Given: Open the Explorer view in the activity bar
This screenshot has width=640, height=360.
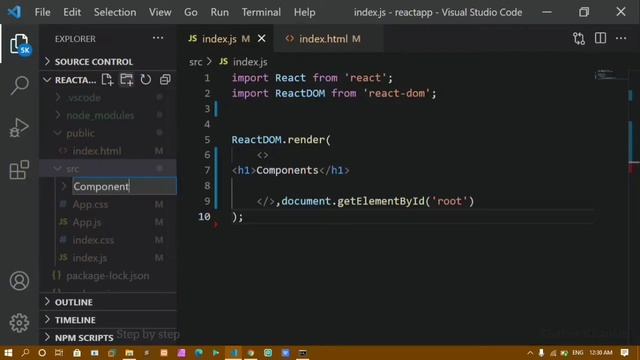Looking at the screenshot, I should (x=19, y=44).
